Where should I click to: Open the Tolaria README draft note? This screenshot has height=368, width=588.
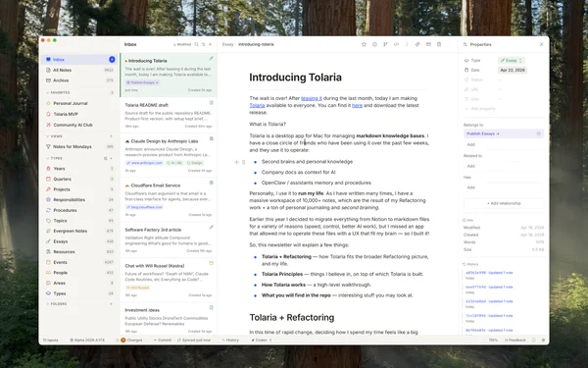point(169,115)
